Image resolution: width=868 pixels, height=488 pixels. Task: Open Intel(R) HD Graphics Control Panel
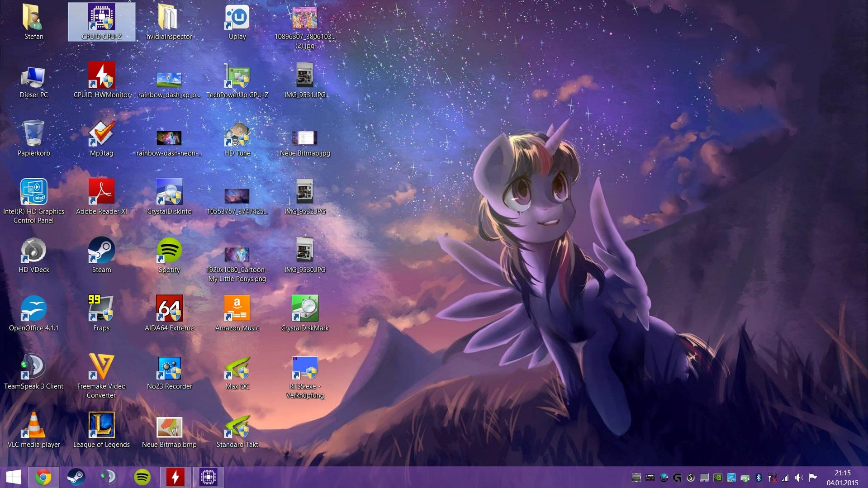pos(33,201)
